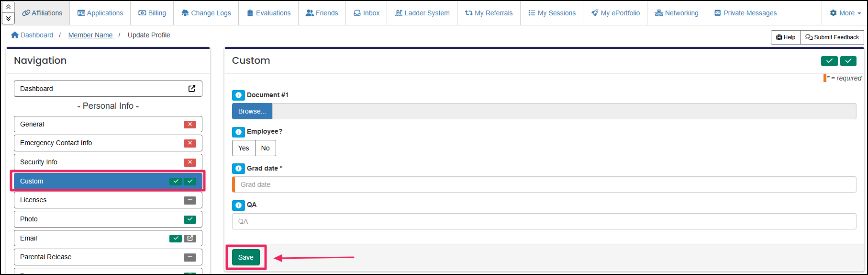Select Yes for Employee
868x275 pixels.
coord(244,148)
